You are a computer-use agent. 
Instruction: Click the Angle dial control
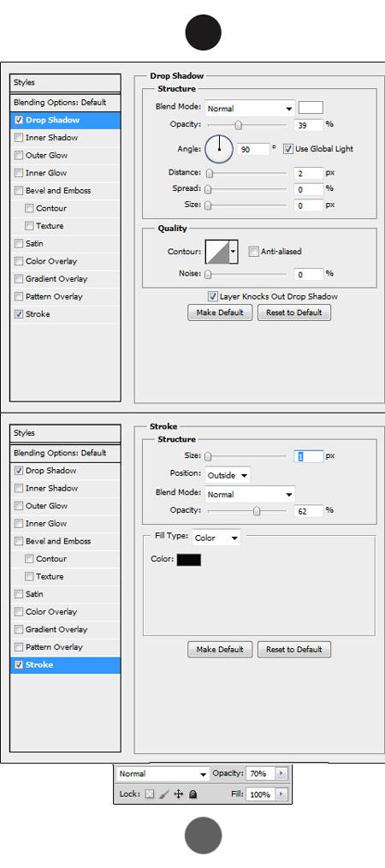(220, 148)
